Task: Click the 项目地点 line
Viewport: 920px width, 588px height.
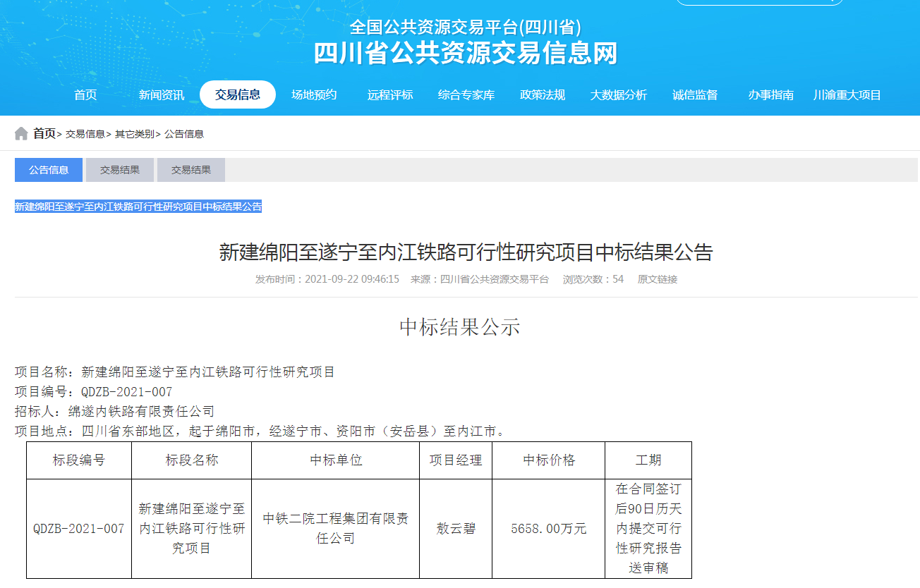Action: click(260, 431)
